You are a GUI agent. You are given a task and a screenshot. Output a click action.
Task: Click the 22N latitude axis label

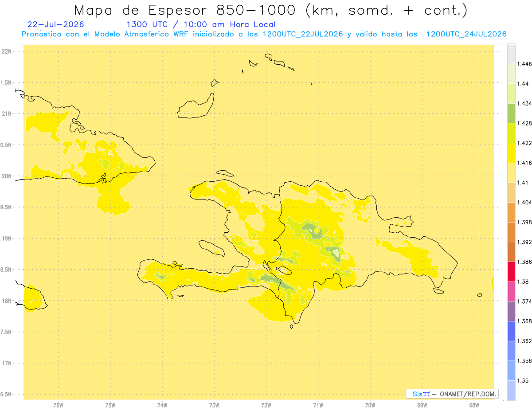[7, 51]
